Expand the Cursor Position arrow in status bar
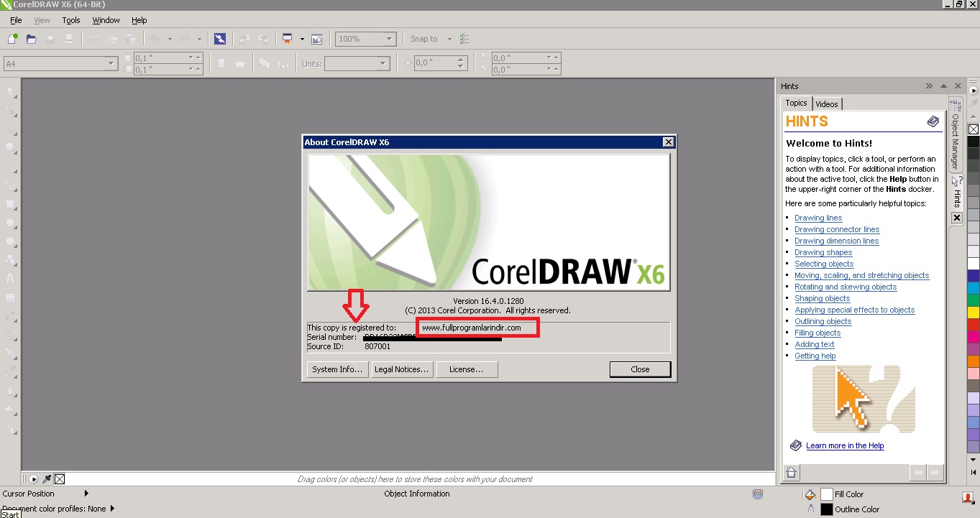The width and height of the screenshot is (980, 518). [x=87, y=494]
